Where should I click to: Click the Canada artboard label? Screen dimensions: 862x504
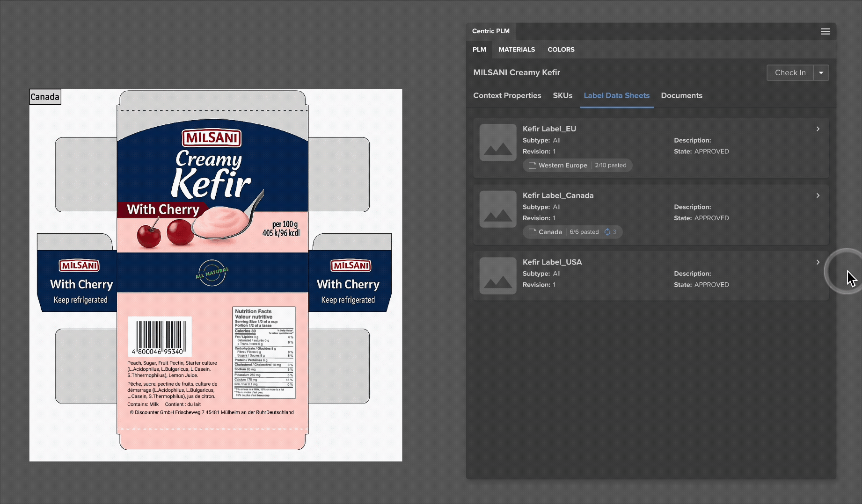tap(45, 97)
